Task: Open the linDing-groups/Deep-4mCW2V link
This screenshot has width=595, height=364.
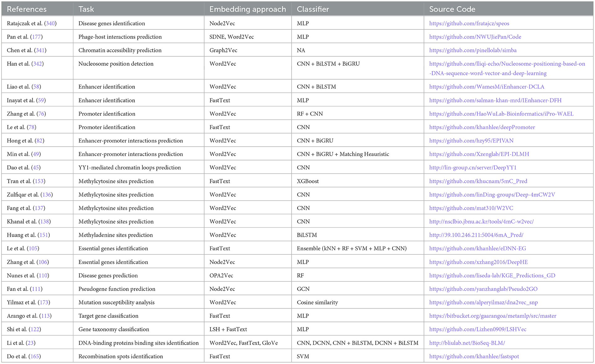Action: (x=492, y=195)
